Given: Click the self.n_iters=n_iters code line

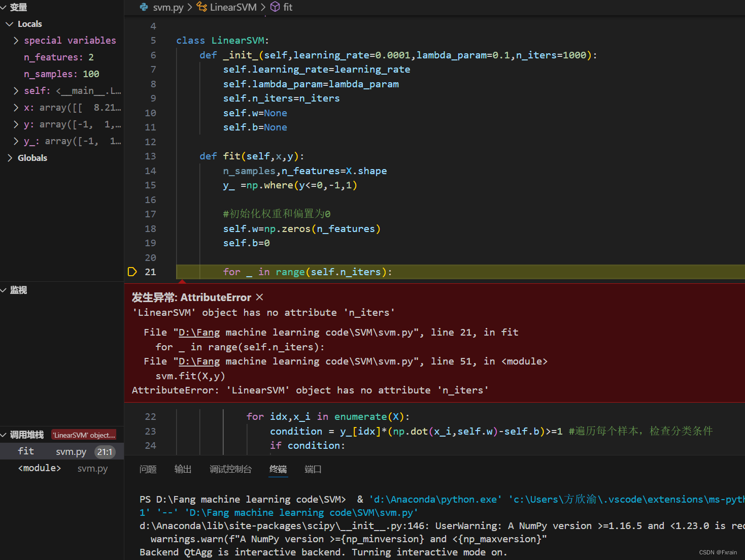Looking at the screenshot, I should click(281, 98).
